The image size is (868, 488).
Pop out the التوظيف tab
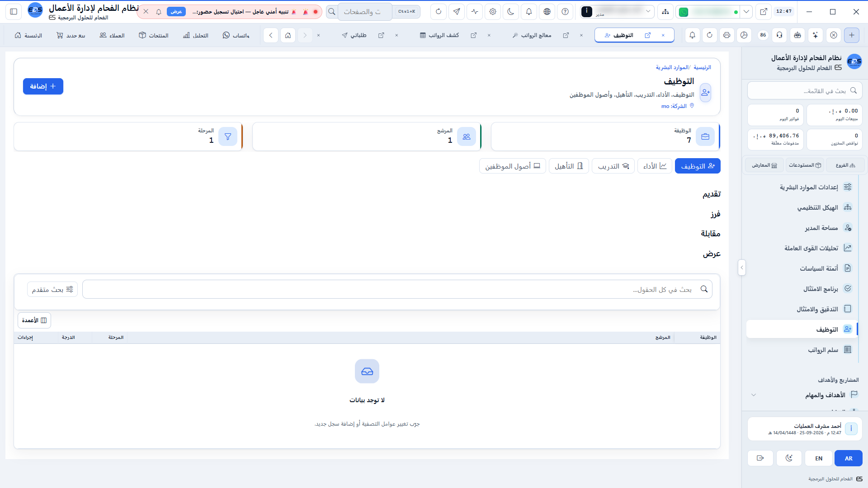648,35
